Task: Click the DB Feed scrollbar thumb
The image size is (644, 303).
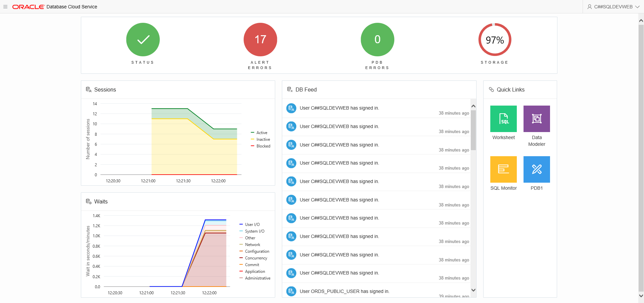Action: pos(473,130)
